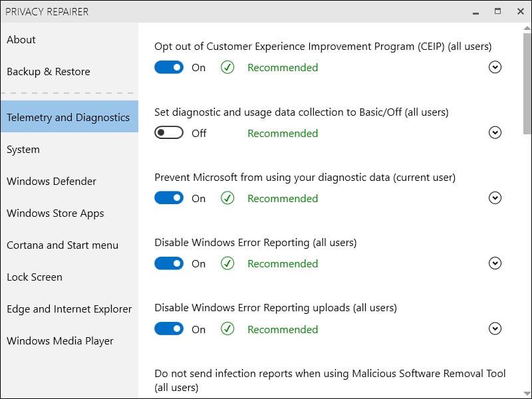Click the vertical scrollbar thumb
Screen dimensions: 532x399
(x=527, y=84)
